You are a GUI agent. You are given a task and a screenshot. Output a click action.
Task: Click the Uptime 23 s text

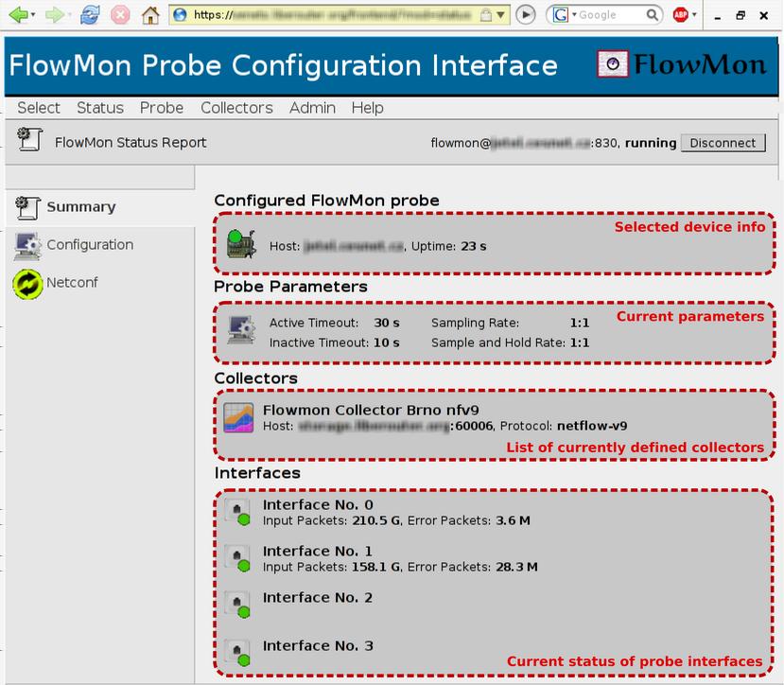click(448, 246)
